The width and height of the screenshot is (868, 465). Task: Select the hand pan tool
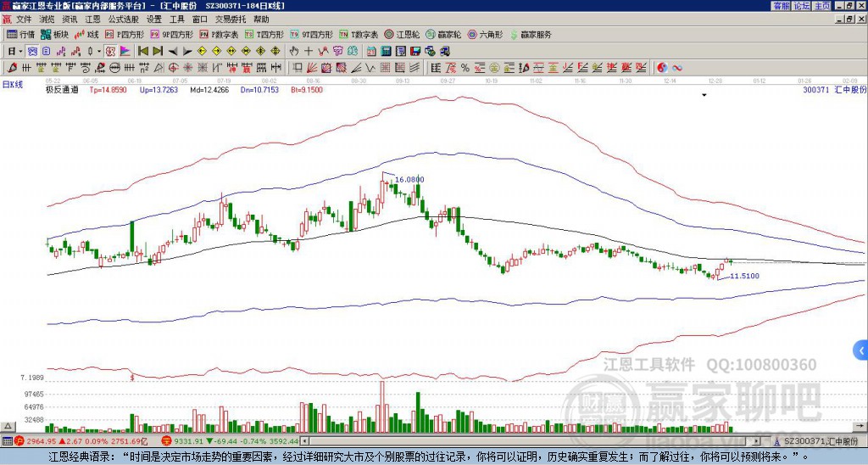294,52
